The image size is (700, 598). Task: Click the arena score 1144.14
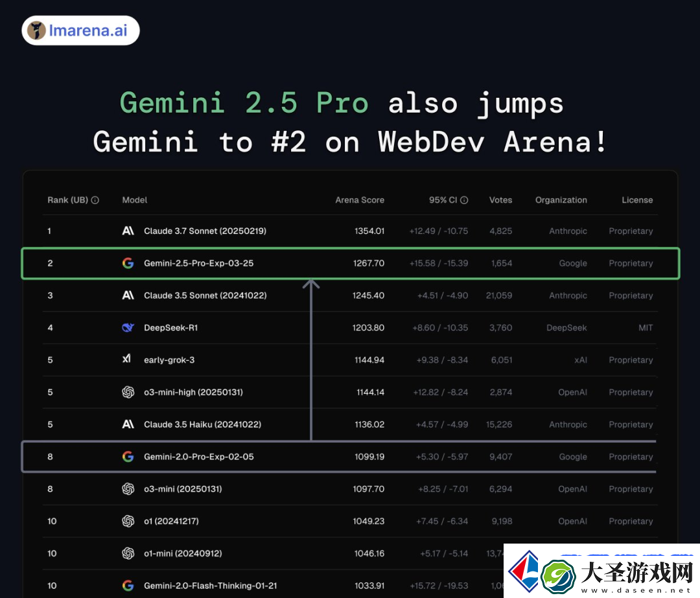click(371, 392)
